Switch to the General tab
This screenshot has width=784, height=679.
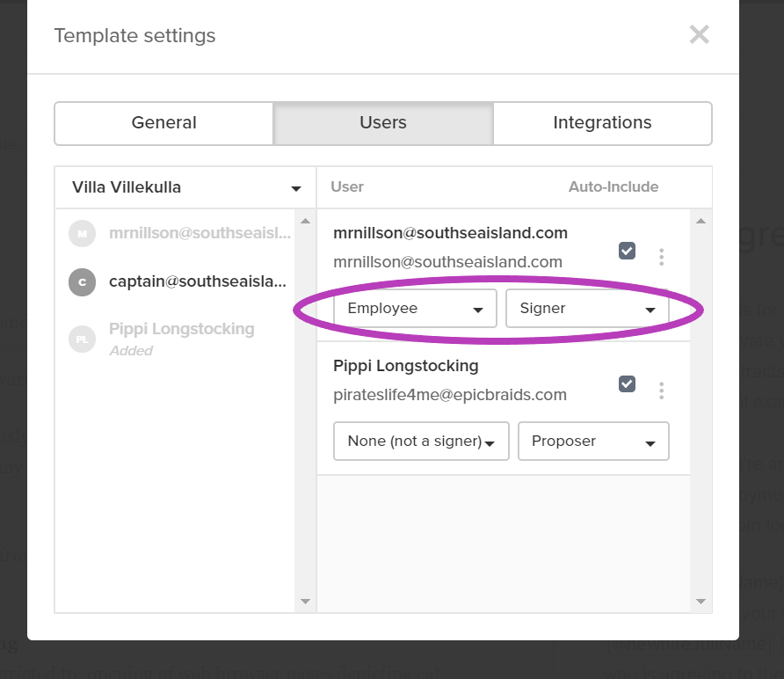(x=163, y=123)
